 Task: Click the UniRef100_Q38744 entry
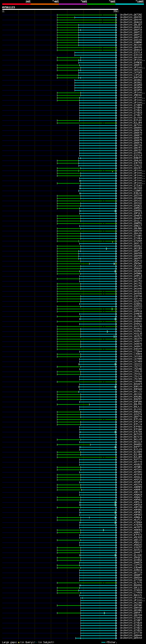(x=131, y=296)
